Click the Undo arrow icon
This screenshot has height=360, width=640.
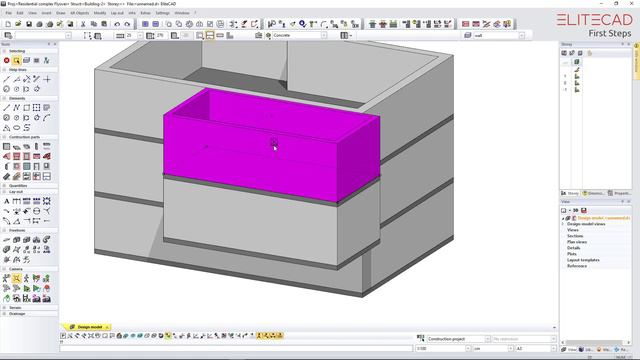[x=117, y=24]
